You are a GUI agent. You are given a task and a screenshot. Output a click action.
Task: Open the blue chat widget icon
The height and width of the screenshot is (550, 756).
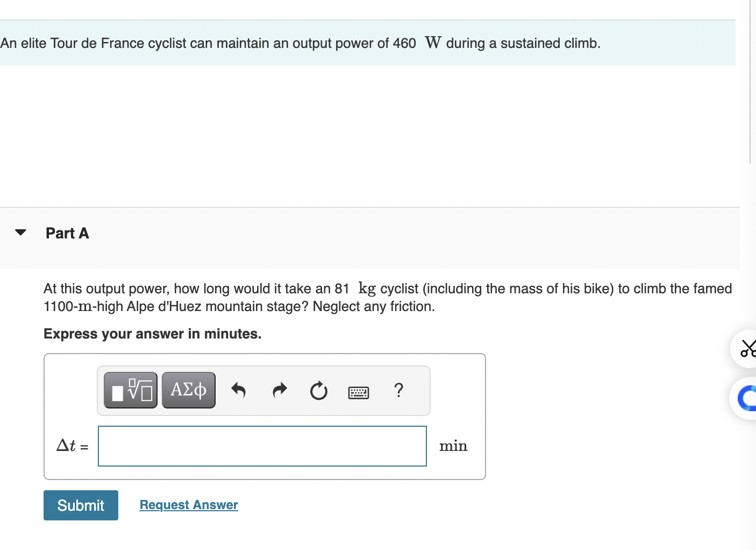[x=748, y=398]
